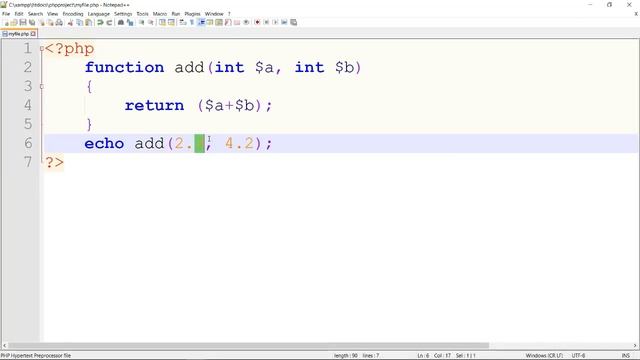Toggle Word Wrap toolbar icon

182,22
